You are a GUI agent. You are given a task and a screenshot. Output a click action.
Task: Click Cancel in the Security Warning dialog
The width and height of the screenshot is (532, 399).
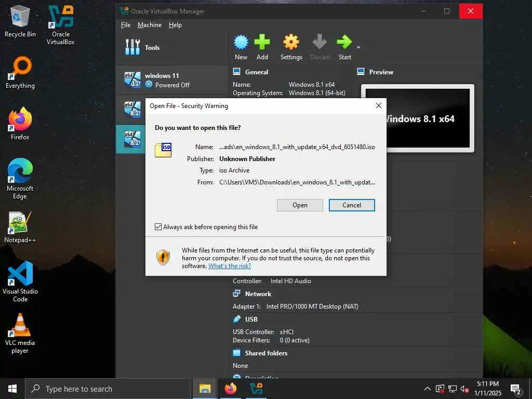click(352, 205)
